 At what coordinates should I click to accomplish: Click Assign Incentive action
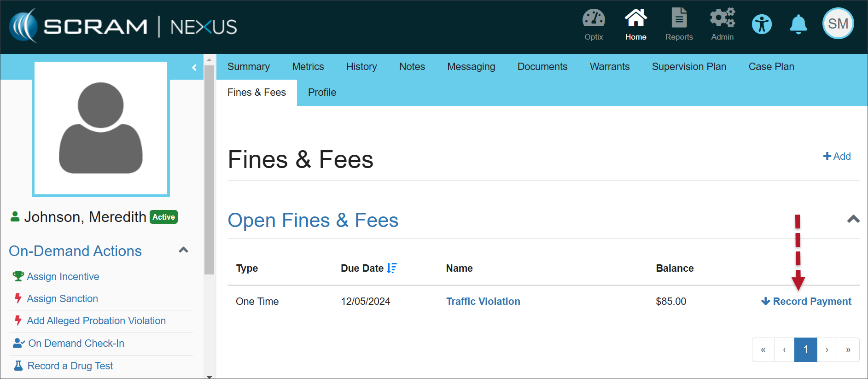(63, 277)
